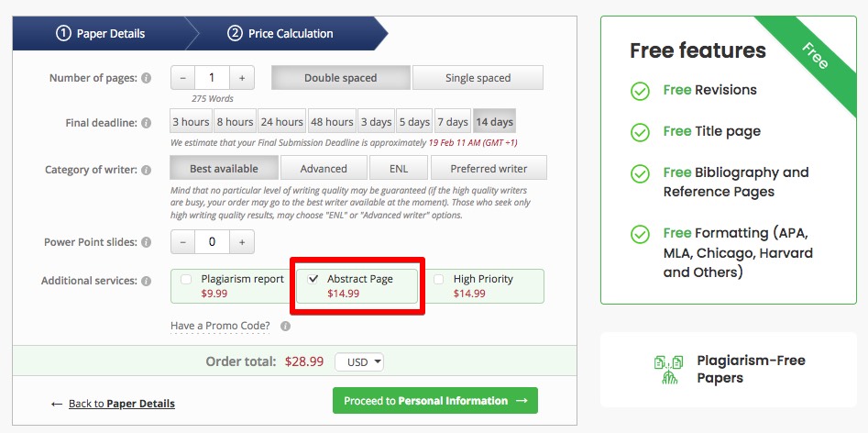The image size is (868, 433).
Task: Click the help icon beside Category of writer
Action: [146, 170]
